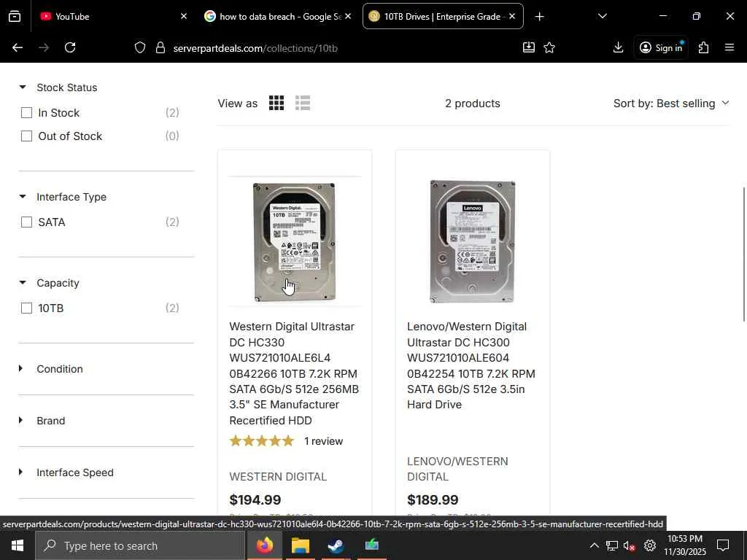This screenshot has height=560, width=747.
Task: Click the five-star rating on the HC330
Action: (x=262, y=441)
